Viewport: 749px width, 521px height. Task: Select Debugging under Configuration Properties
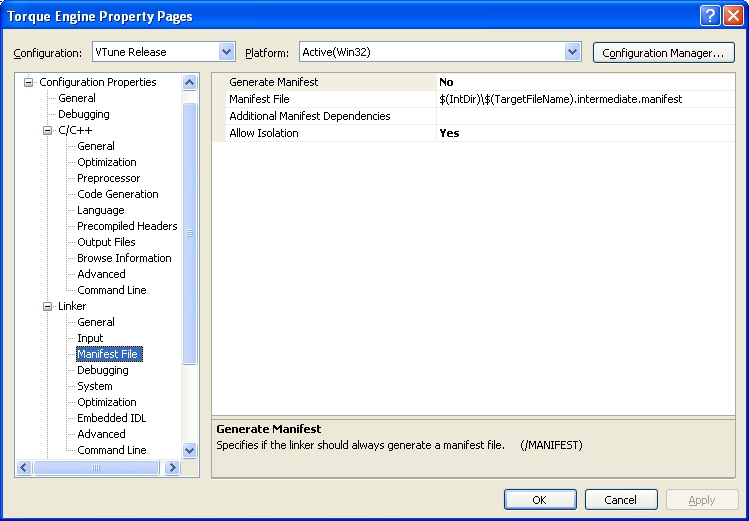click(x=83, y=114)
